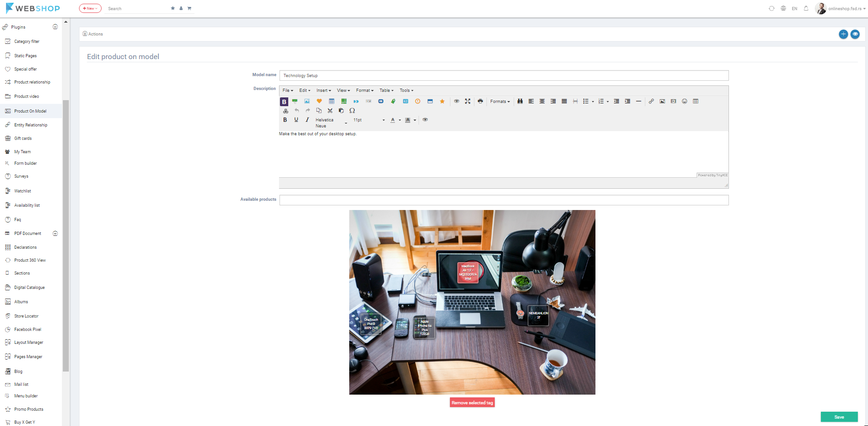
Task: Open Actions menu button
Action: [92, 34]
